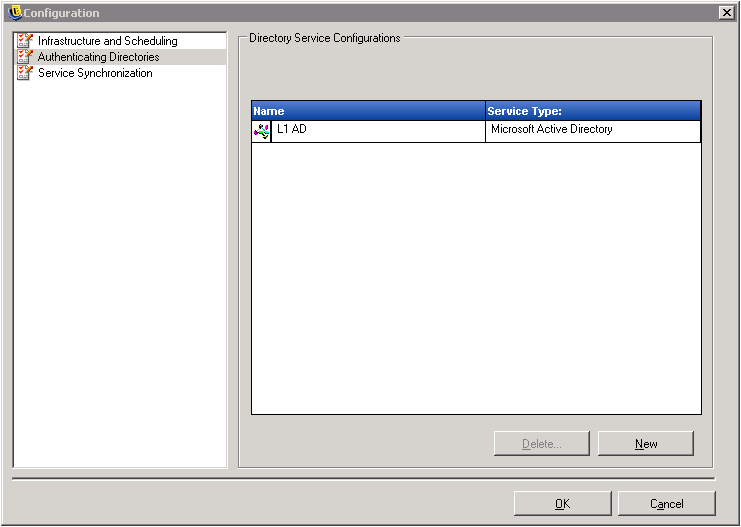
Task: Sort by the Name column header
Action: [x=368, y=111]
